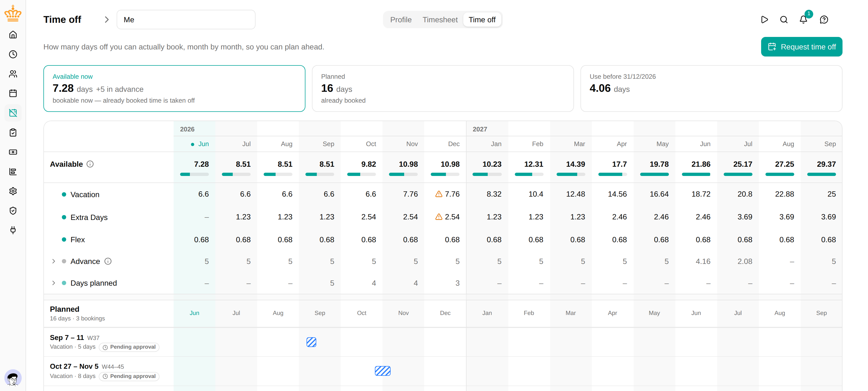Screen dimensions: 868x391
Task: Select the highlighted time off sidebar icon
Action: [13, 113]
